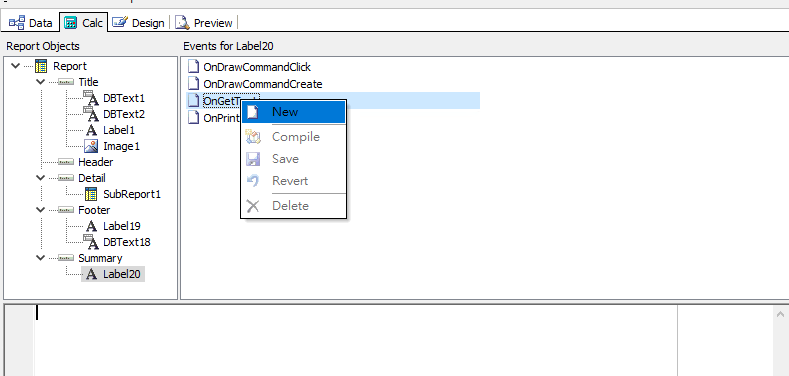
Task: Click the code editor scrollbar up arrow
Action: 780,315
